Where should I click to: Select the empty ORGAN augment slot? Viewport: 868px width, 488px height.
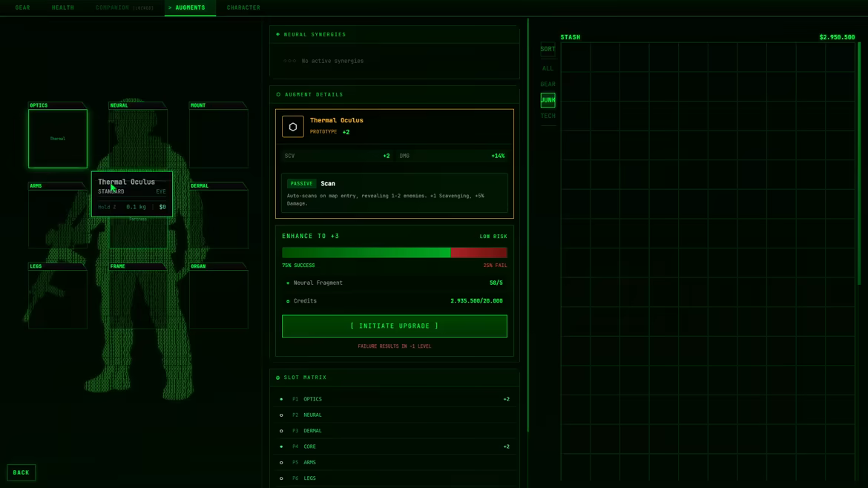(219, 300)
